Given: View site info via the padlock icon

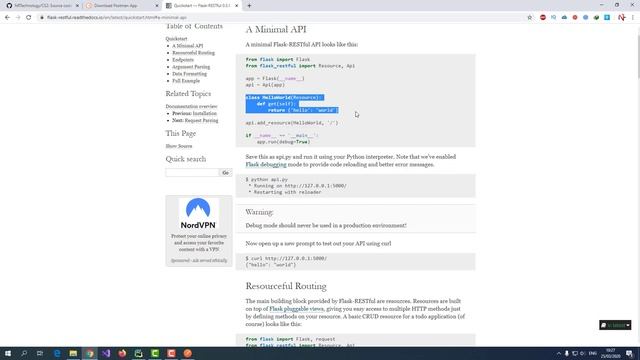Looking at the screenshot, I should [x=42, y=18].
